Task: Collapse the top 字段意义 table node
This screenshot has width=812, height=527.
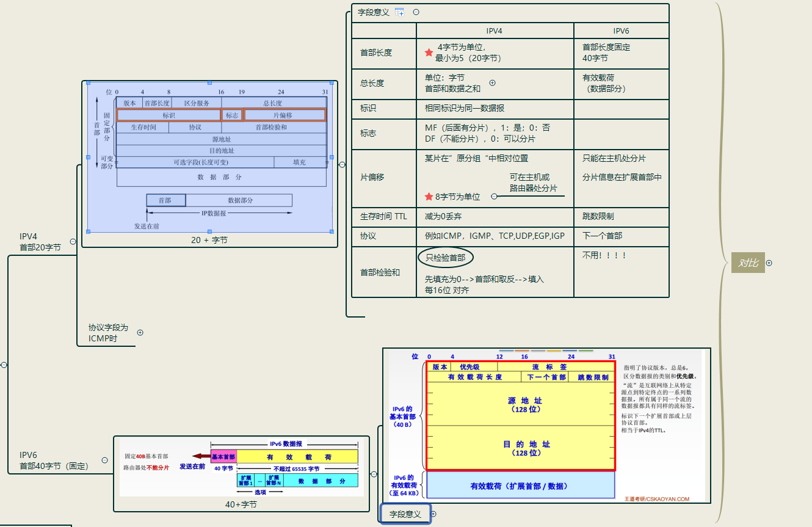Action: [416, 12]
